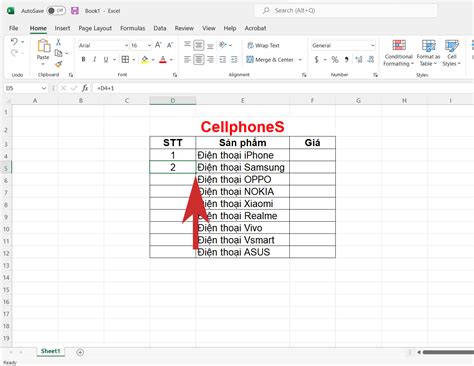
Task: Toggle Bold formatting
Action: coord(83,59)
